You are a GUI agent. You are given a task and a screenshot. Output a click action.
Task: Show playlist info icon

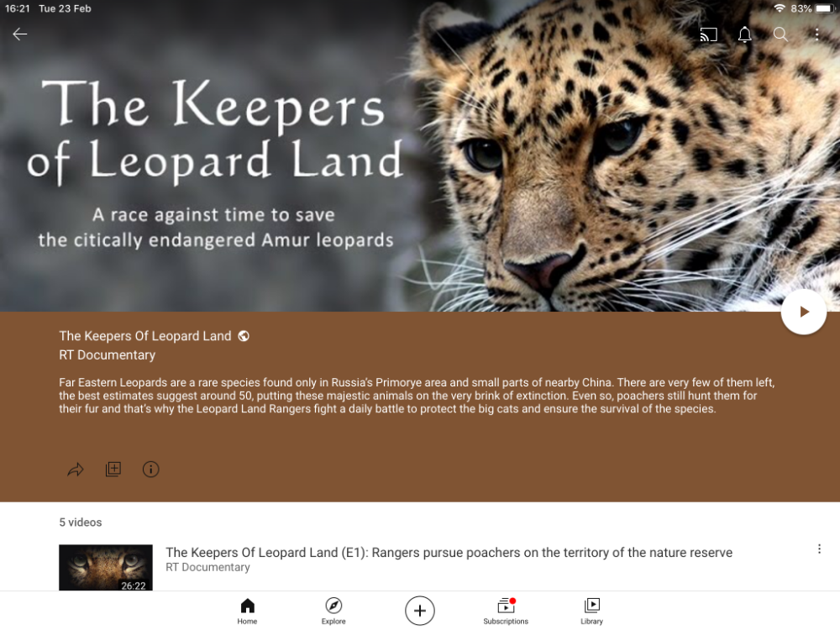pos(150,470)
